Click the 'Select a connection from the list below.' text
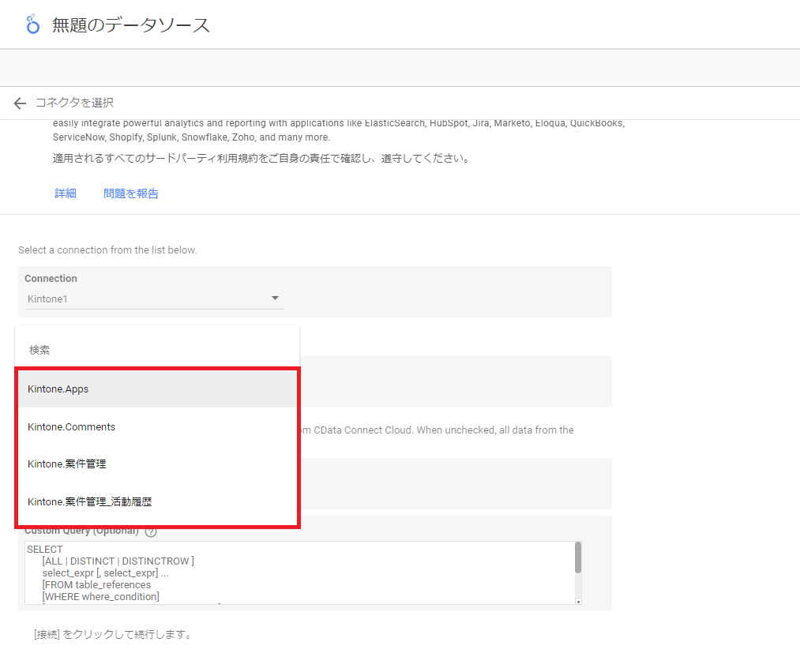The image size is (800, 672). click(107, 250)
